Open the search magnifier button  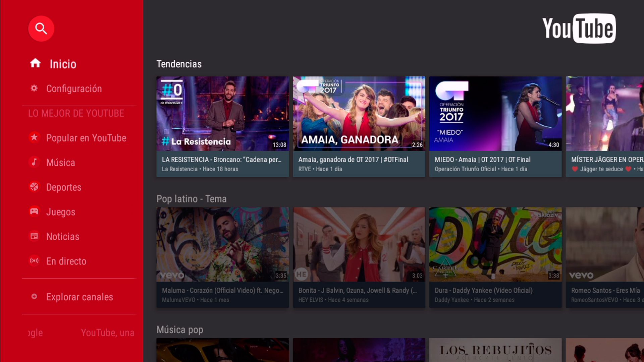41,28
